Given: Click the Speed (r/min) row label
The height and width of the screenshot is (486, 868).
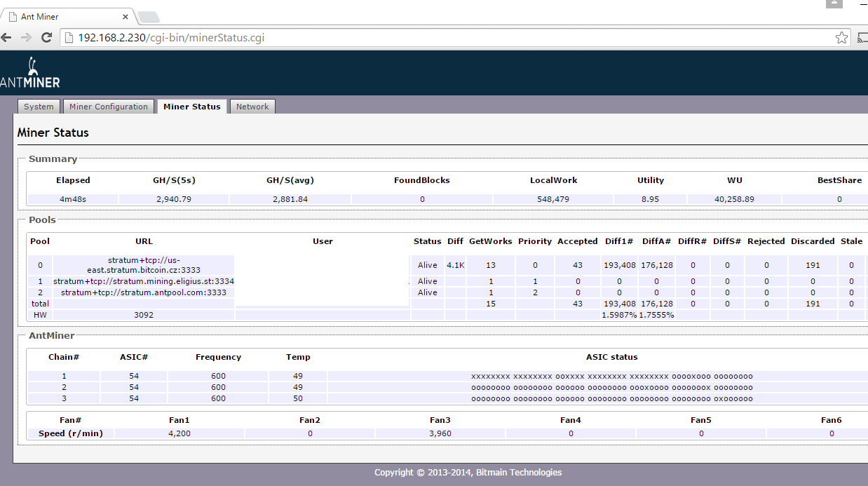Looking at the screenshot, I should (x=70, y=433).
